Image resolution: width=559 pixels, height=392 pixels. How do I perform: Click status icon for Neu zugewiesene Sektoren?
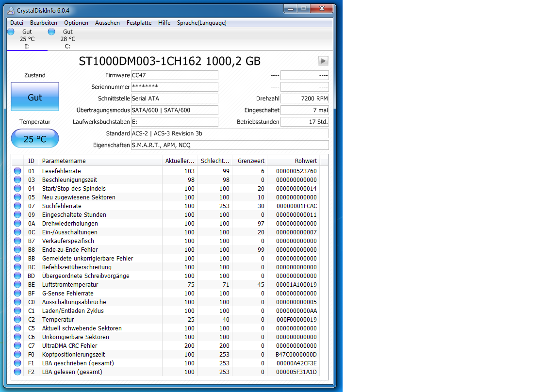coord(17,197)
